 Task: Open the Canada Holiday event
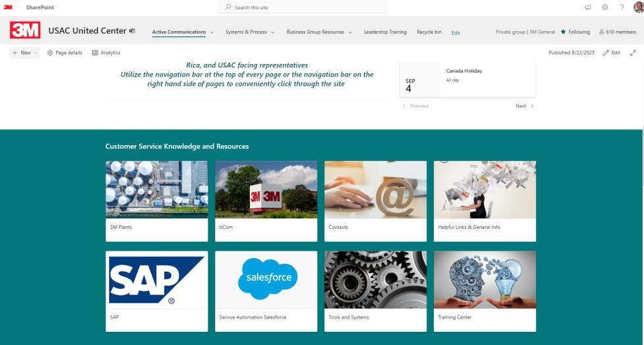pyautogui.click(x=464, y=71)
